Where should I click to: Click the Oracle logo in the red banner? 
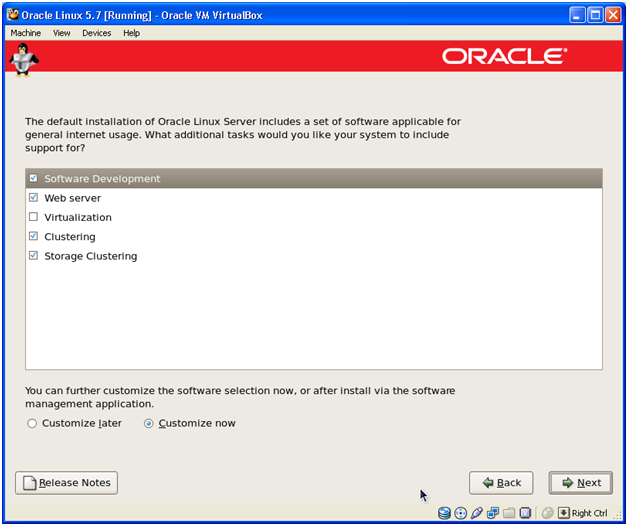(x=505, y=56)
